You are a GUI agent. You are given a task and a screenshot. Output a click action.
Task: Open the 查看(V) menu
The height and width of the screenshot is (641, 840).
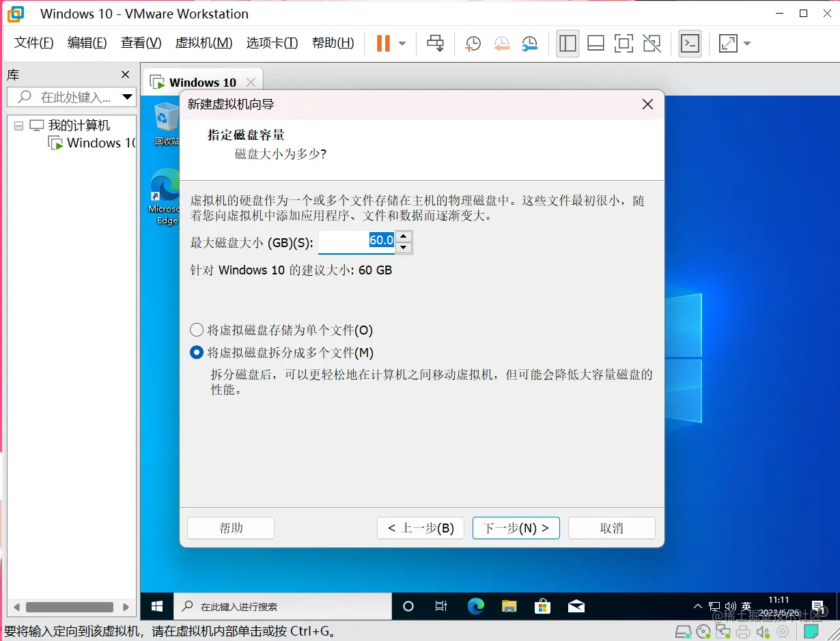pos(141,43)
